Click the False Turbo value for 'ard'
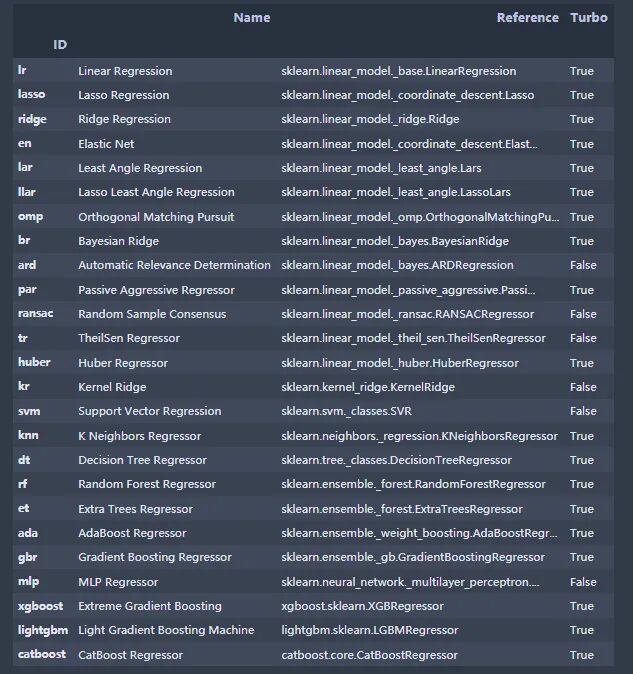The height and width of the screenshot is (674, 633). 583,265
